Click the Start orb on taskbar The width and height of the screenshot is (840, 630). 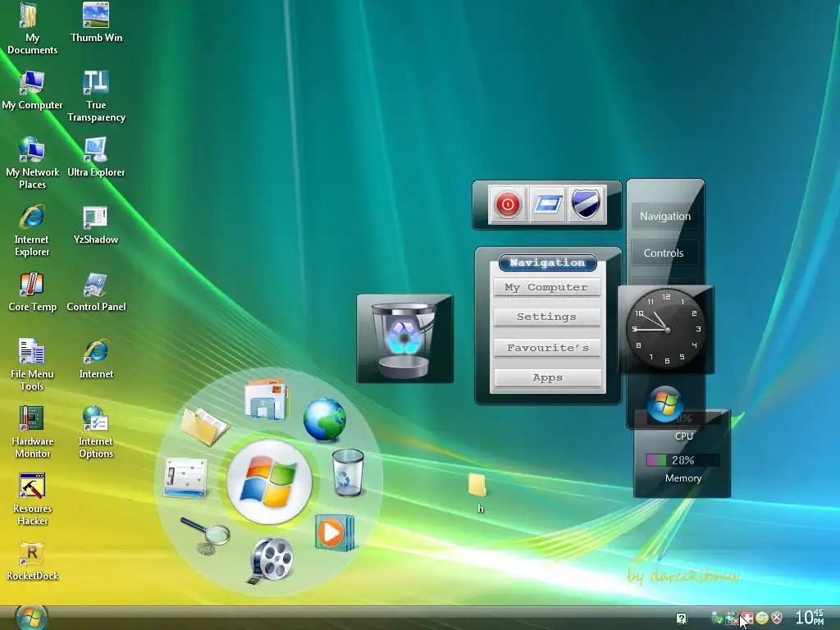31,617
